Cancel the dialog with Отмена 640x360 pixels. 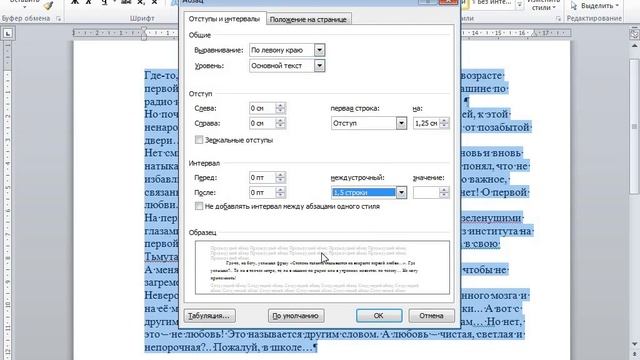coord(431,316)
